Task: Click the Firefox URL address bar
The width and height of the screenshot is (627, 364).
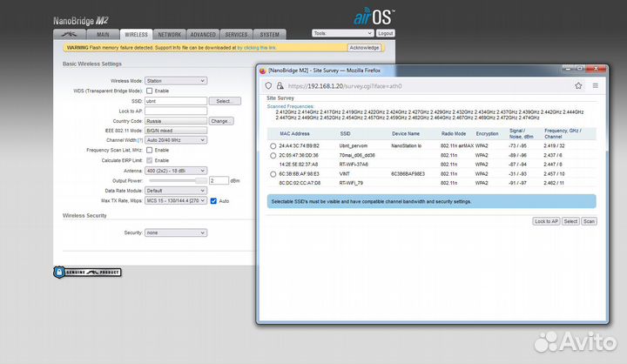Action: coord(424,86)
